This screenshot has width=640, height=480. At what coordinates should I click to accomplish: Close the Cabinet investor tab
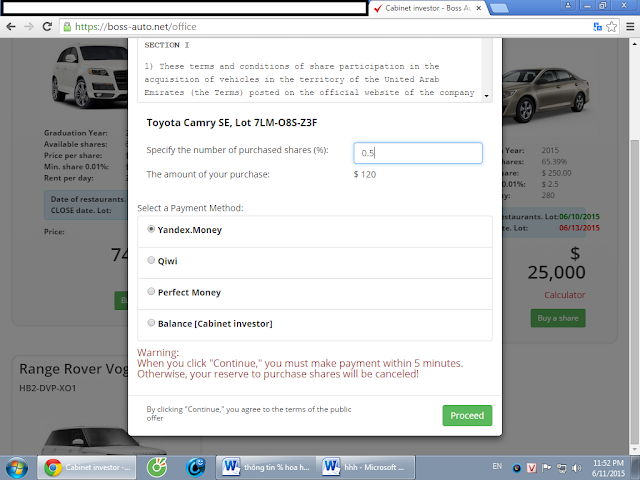pyautogui.click(x=479, y=8)
